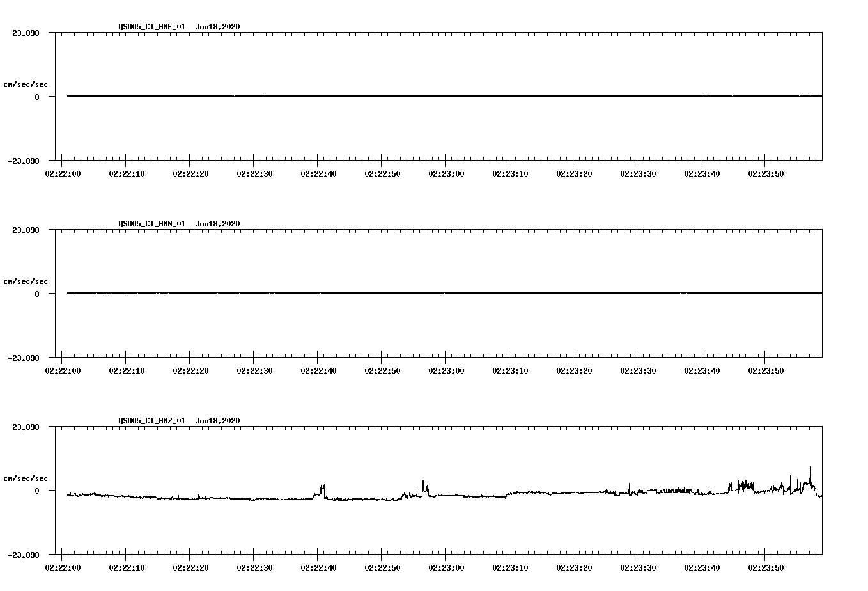868x591 pixels.
Task: Click the 02:22:50 time label on HNN chart
Action: click(382, 370)
